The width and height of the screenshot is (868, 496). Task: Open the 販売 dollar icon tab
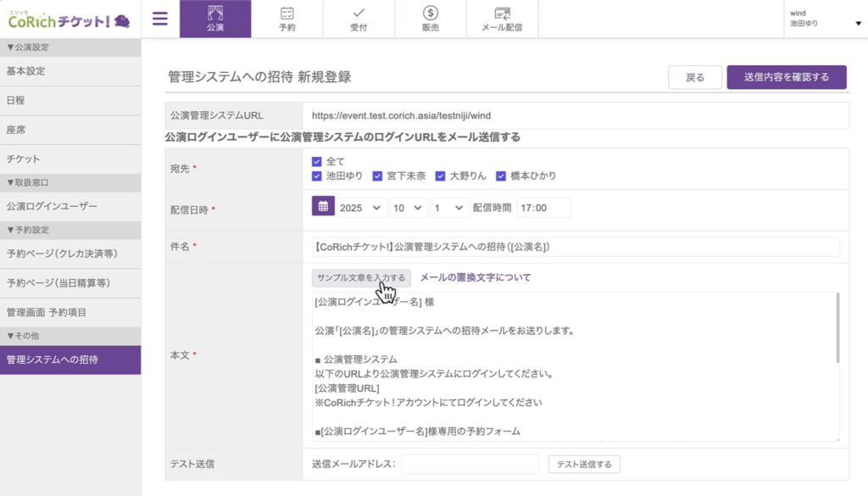(431, 19)
